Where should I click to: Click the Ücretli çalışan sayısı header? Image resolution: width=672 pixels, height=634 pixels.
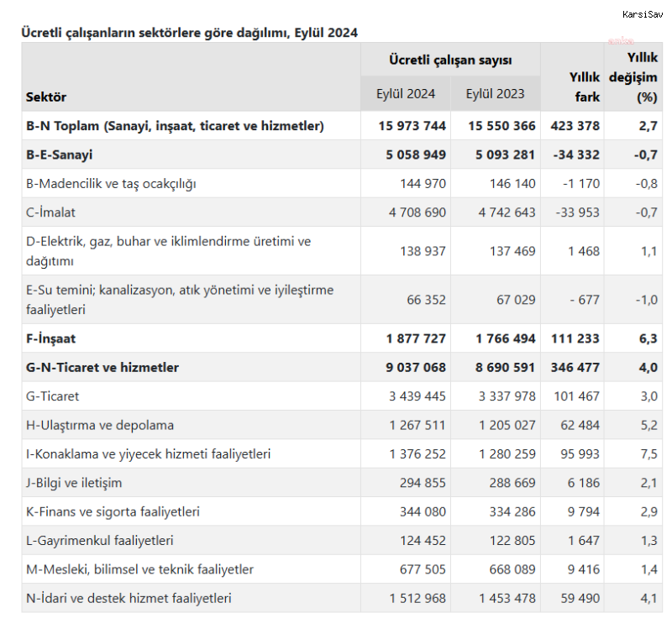click(451, 60)
